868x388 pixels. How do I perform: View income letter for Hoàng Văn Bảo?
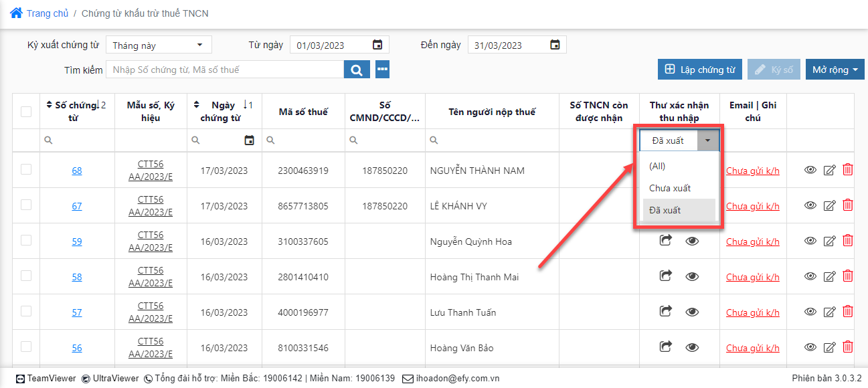pyautogui.click(x=692, y=347)
